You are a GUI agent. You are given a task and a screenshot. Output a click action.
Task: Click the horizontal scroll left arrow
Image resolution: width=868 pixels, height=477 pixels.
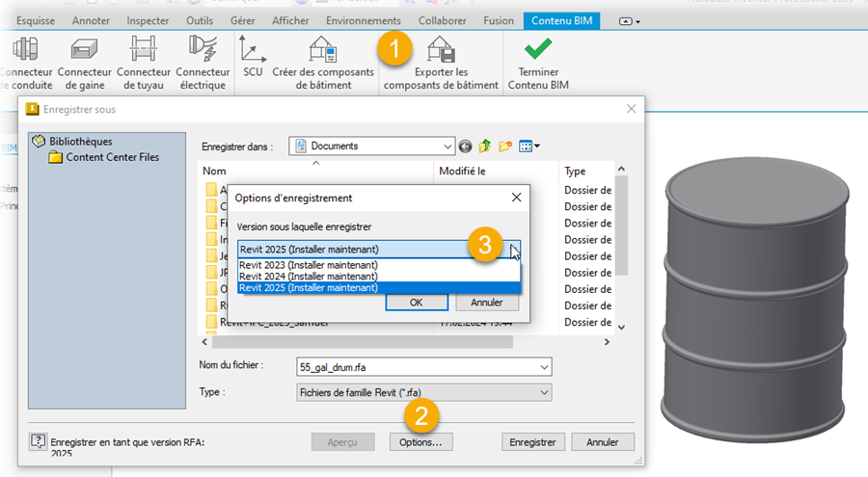204,342
